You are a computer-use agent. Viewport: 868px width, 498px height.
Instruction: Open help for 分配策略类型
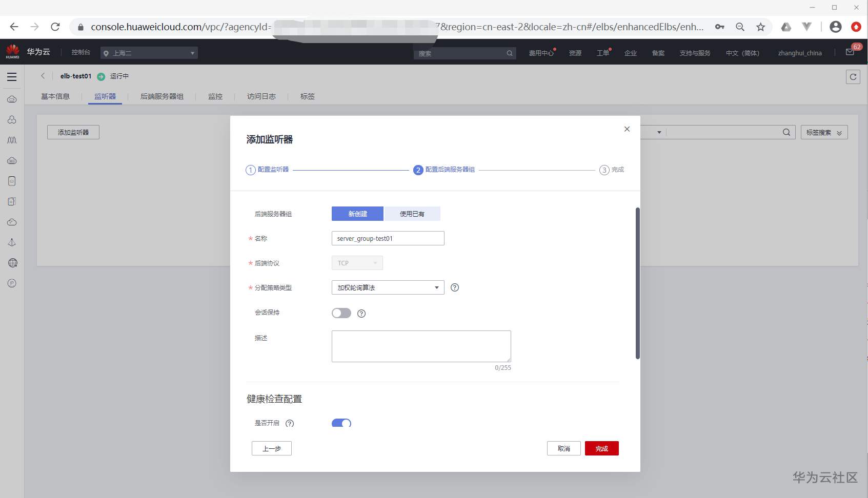455,287
